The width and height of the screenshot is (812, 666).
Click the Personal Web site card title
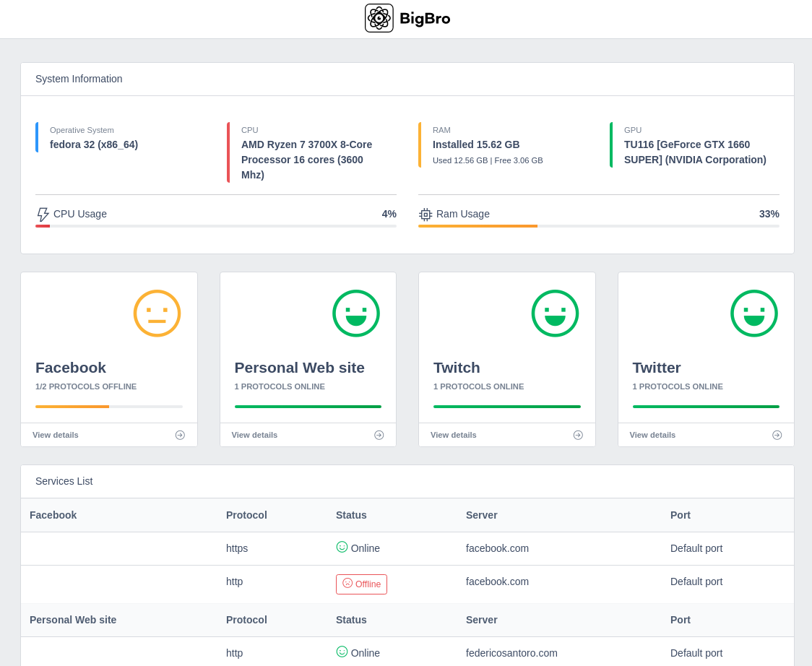(299, 368)
